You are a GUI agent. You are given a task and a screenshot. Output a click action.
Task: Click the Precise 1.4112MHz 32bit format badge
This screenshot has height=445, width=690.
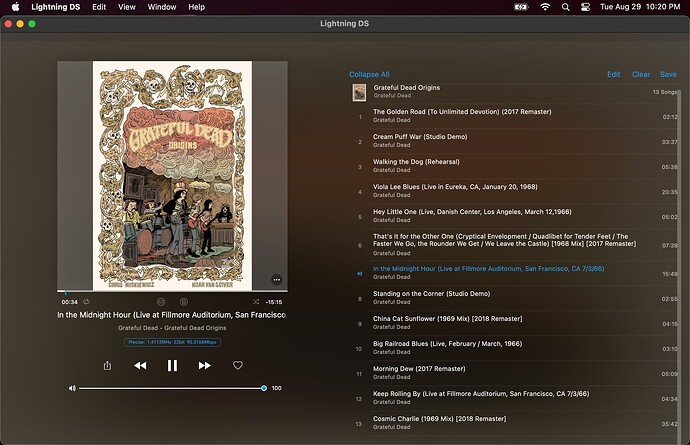coord(172,342)
